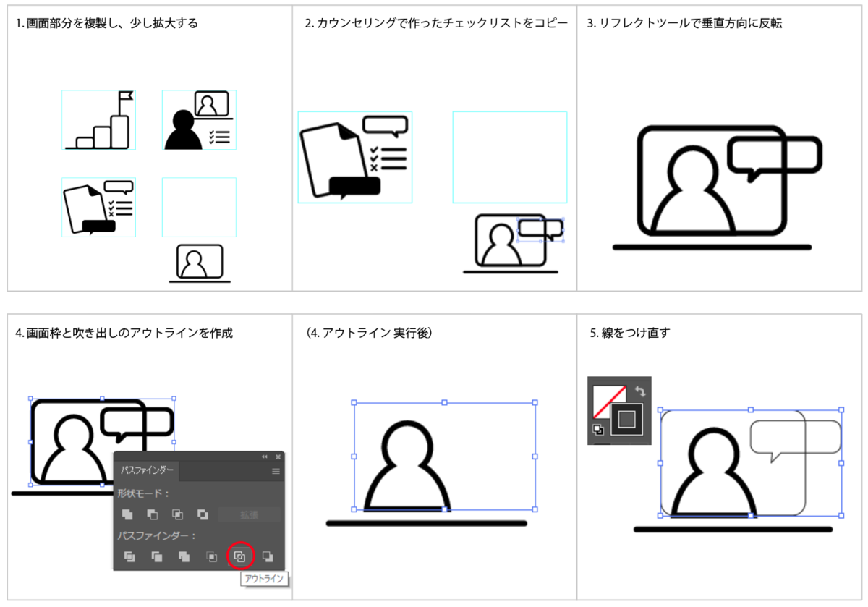Screen dimensions: 868x607
Task: Select the small speech bubble on step 2 laptop
Action: point(541,230)
